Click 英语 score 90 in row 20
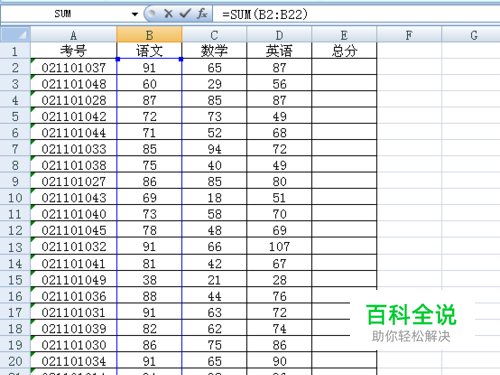500x375 pixels. (279, 361)
